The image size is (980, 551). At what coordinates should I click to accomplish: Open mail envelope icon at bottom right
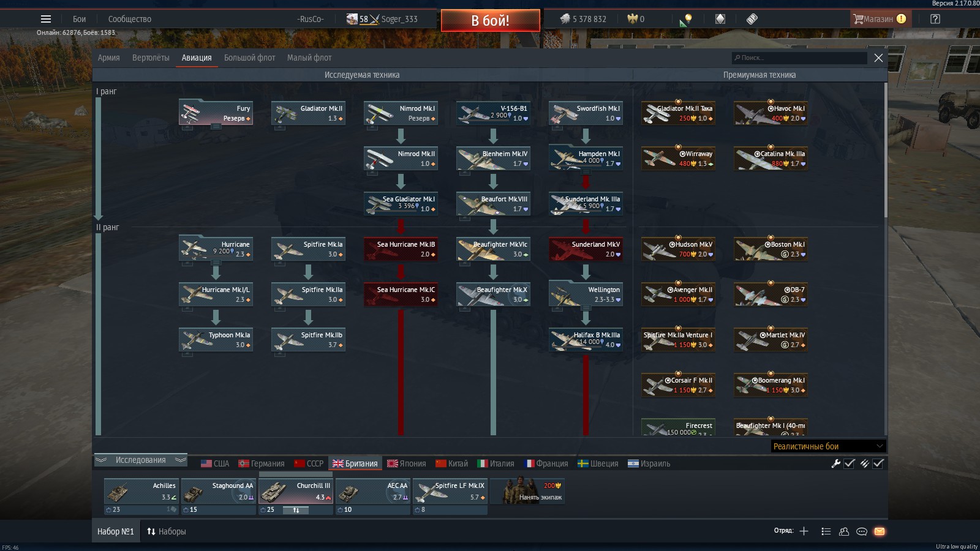[x=880, y=531]
